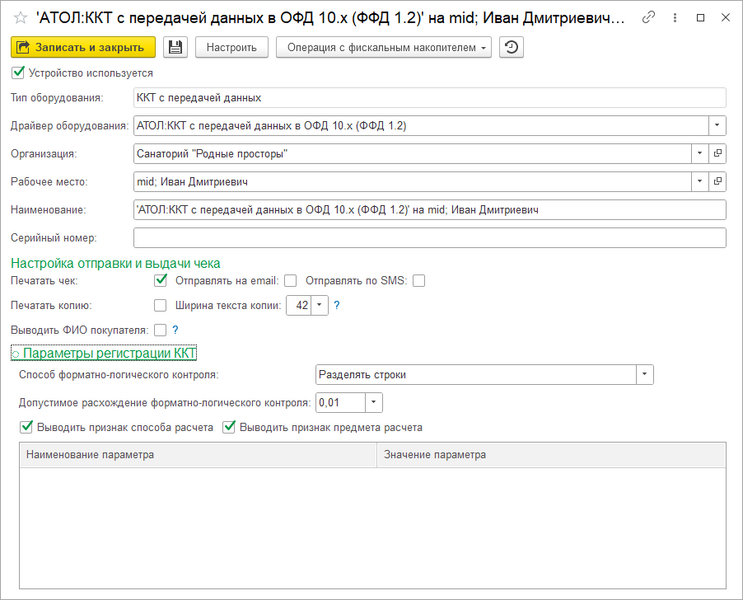Click the 42 copy width value field
743x600 pixels.
click(x=299, y=305)
